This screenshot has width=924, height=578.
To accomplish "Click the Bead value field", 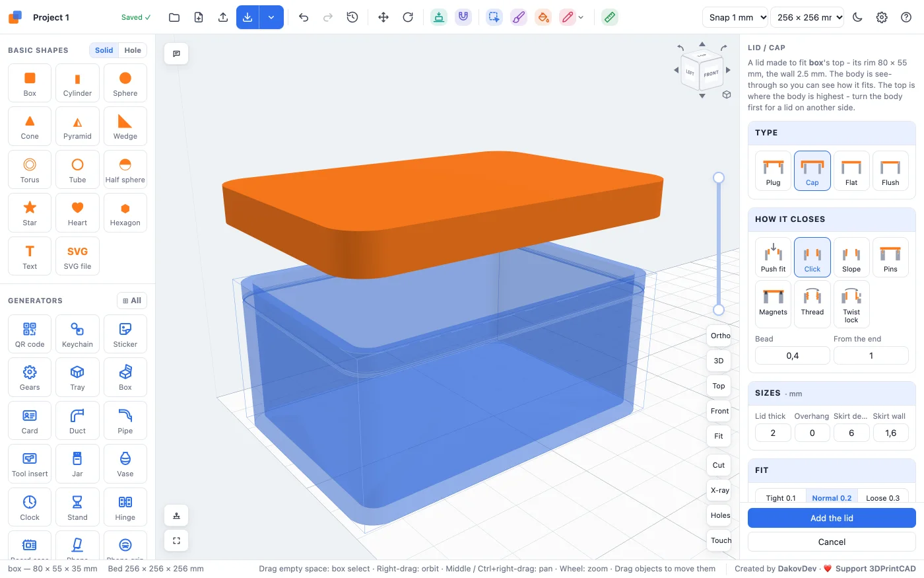I will click(x=793, y=355).
